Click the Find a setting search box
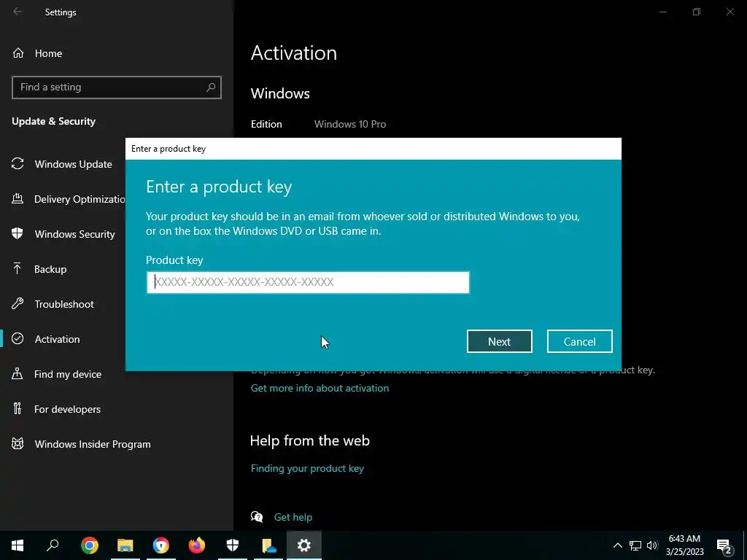The width and height of the screenshot is (747, 560). tap(117, 87)
